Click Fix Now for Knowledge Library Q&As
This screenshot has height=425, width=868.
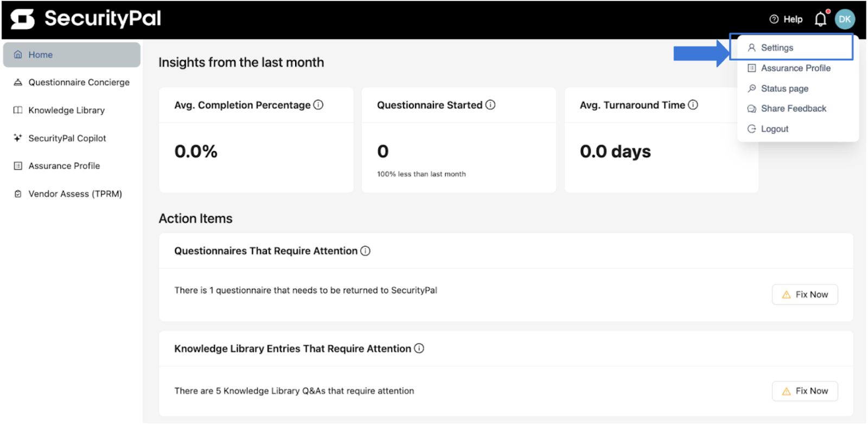tap(805, 391)
